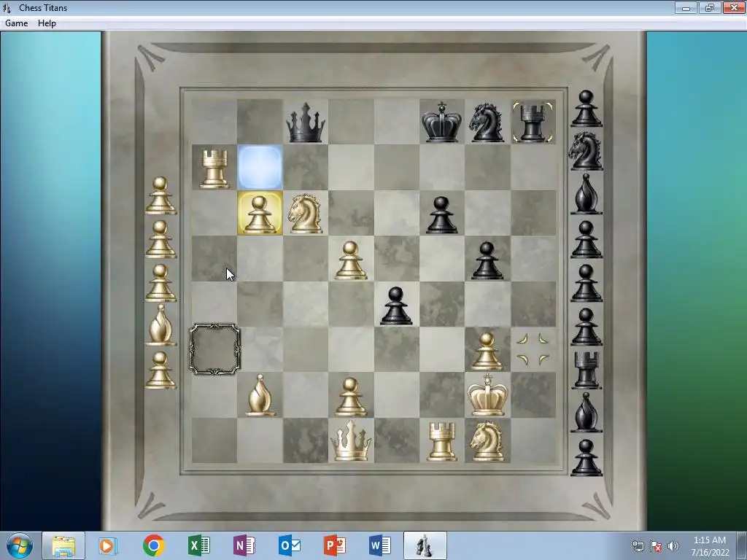Move to the blue highlighted square
The width and height of the screenshot is (747, 560).
pos(260,168)
